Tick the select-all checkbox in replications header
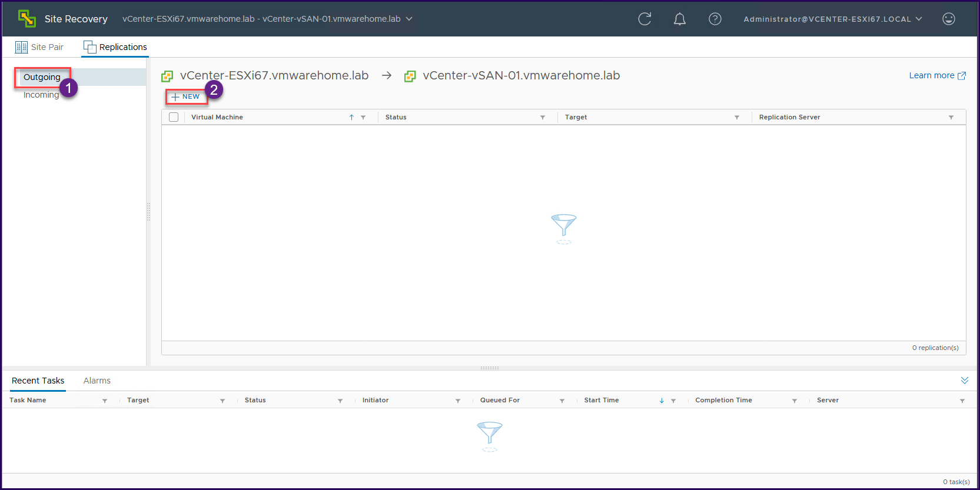980x490 pixels. pyautogui.click(x=174, y=117)
